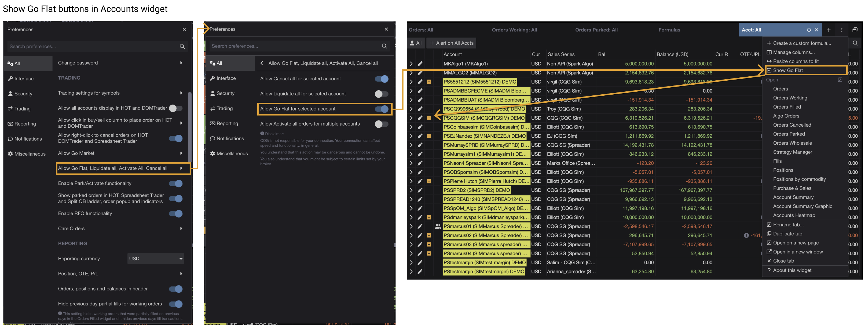Image resolution: width=868 pixels, height=329 pixels.
Task: Click the info icon in OTE/UPL column
Action: (x=746, y=235)
